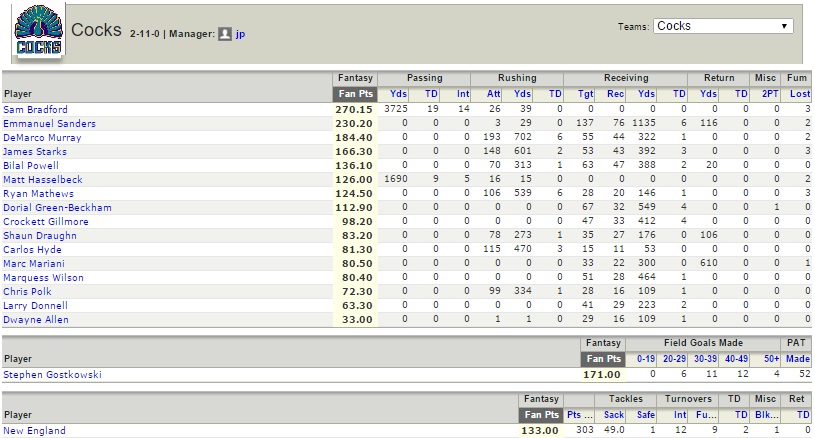Sort by PAT Made column

[798, 359]
